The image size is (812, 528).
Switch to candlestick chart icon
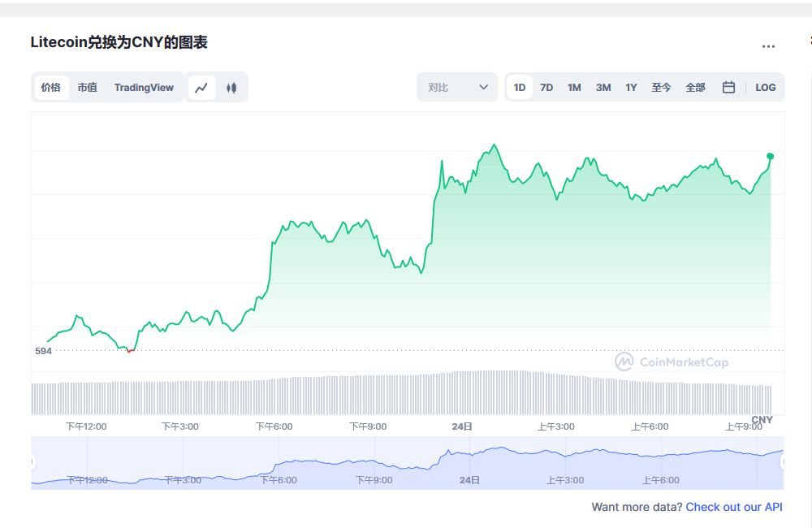231,88
